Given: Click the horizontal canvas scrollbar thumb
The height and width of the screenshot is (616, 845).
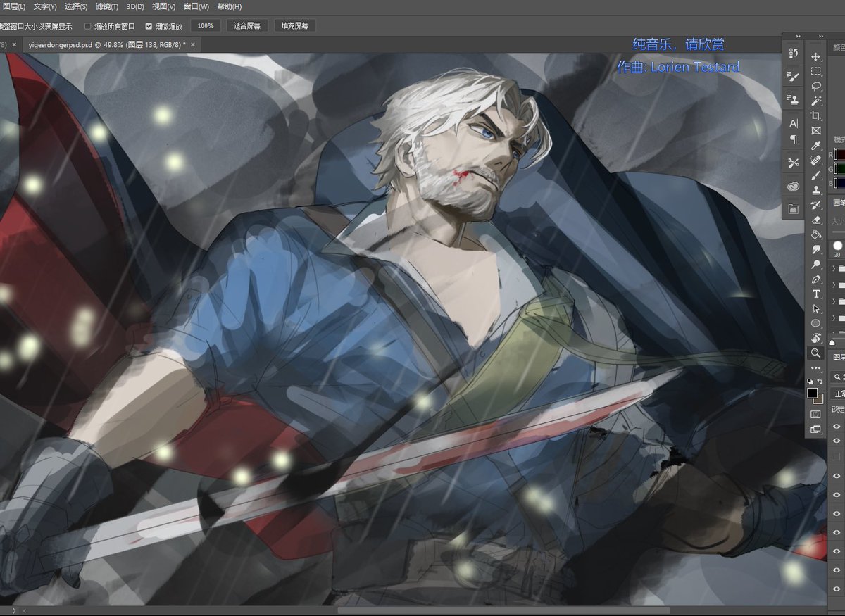Looking at the screenshot, I should click(x=503, y=610).
